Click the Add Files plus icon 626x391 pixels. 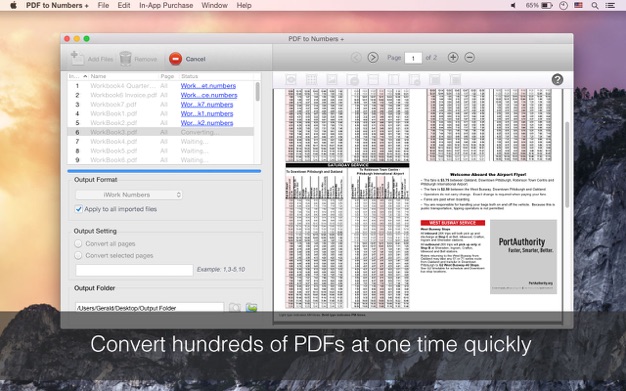(x=77, y=58)
